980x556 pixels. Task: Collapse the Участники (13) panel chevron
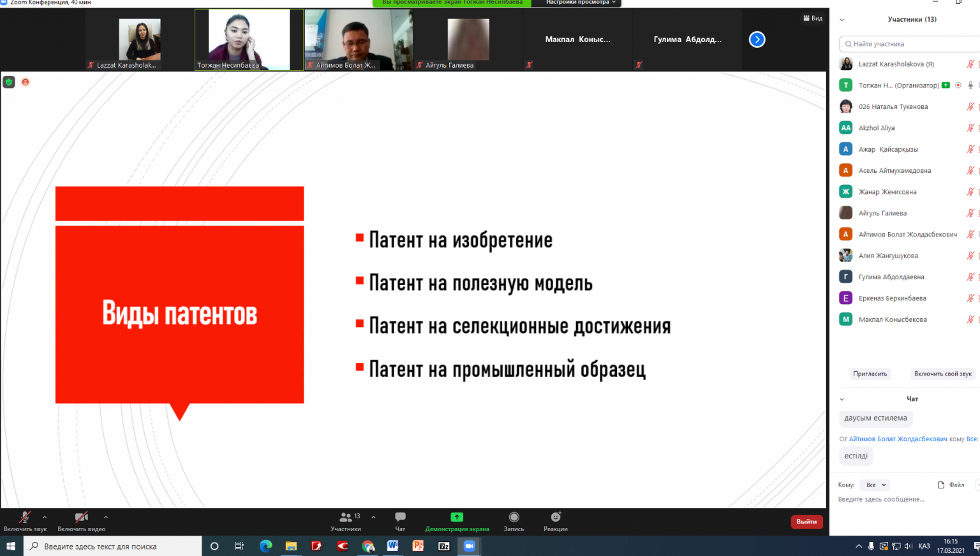842,20
